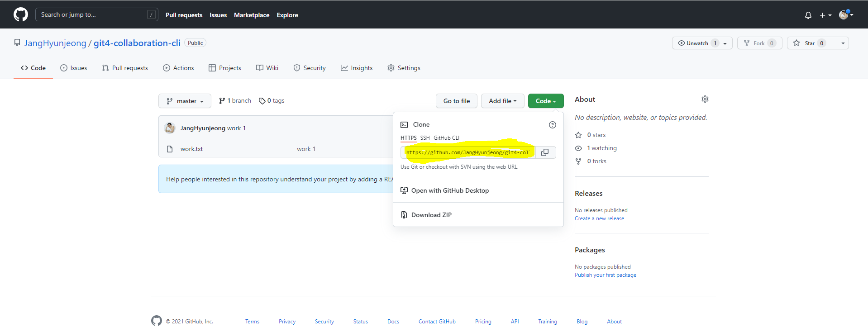868x327 pixels.
Task: Open footer Blog link
Action: pos(582,322)
